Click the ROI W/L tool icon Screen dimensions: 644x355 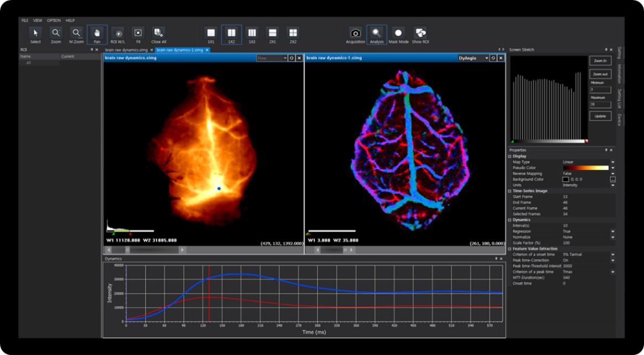[117, 34]
